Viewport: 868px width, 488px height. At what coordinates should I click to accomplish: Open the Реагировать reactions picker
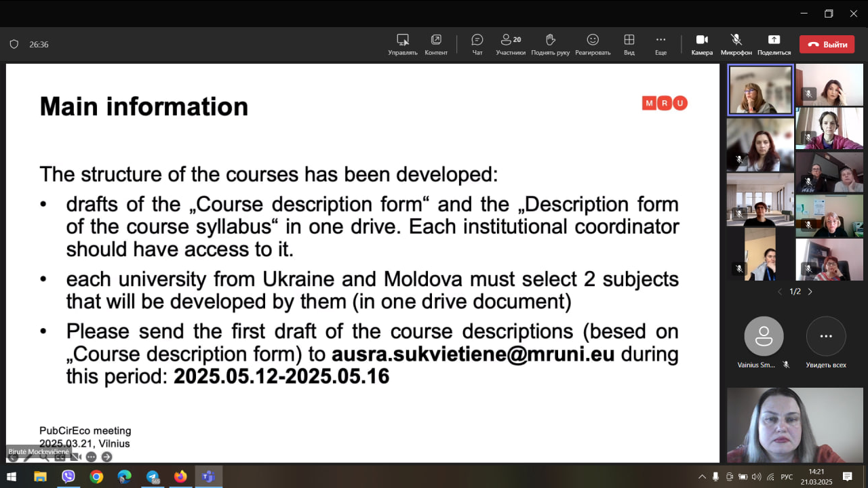click(593, 44)
